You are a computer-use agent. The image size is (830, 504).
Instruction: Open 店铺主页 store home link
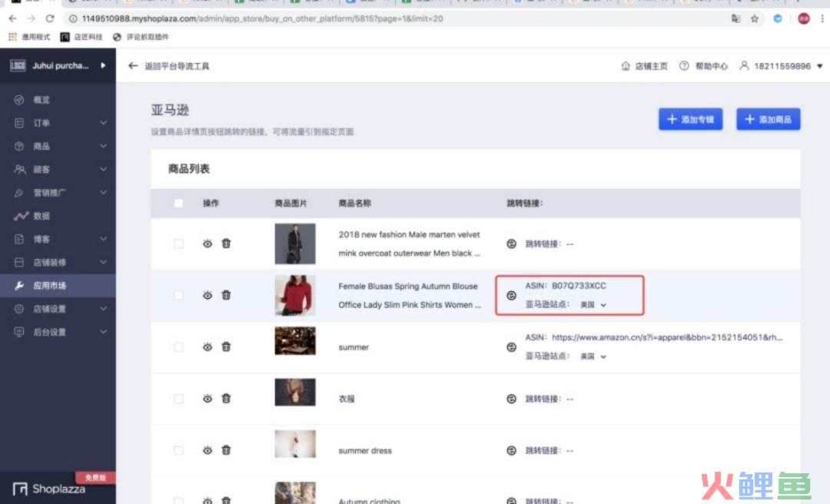coord(644,66)
